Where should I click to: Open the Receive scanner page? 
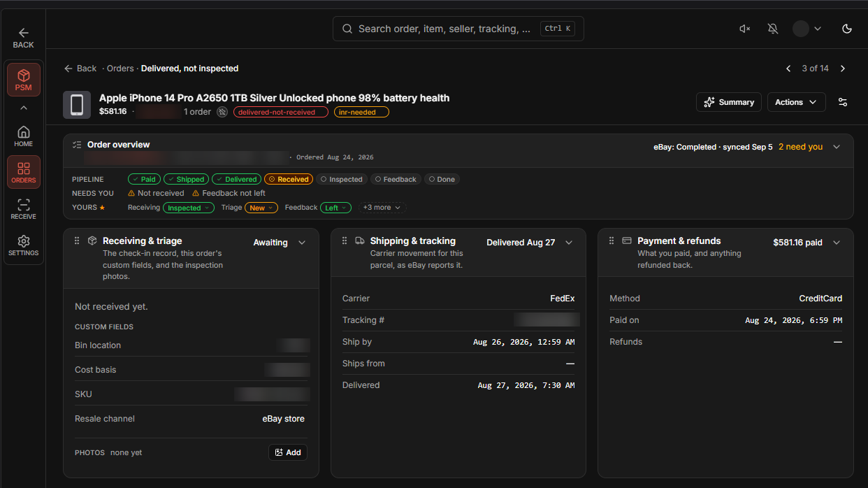click(23, 208)
